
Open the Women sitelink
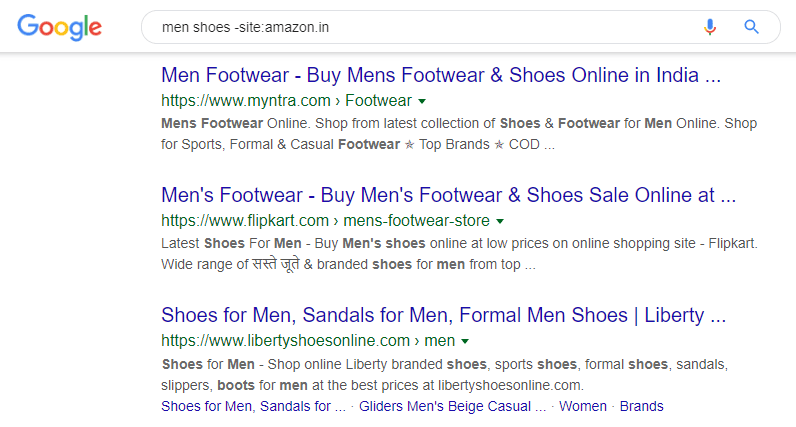click(x=583, y=406)
